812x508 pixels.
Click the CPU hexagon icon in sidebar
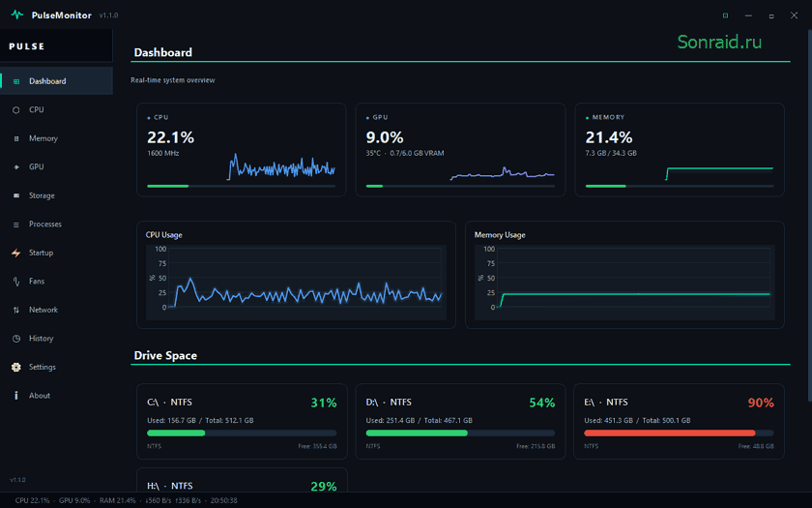(16, 110)
